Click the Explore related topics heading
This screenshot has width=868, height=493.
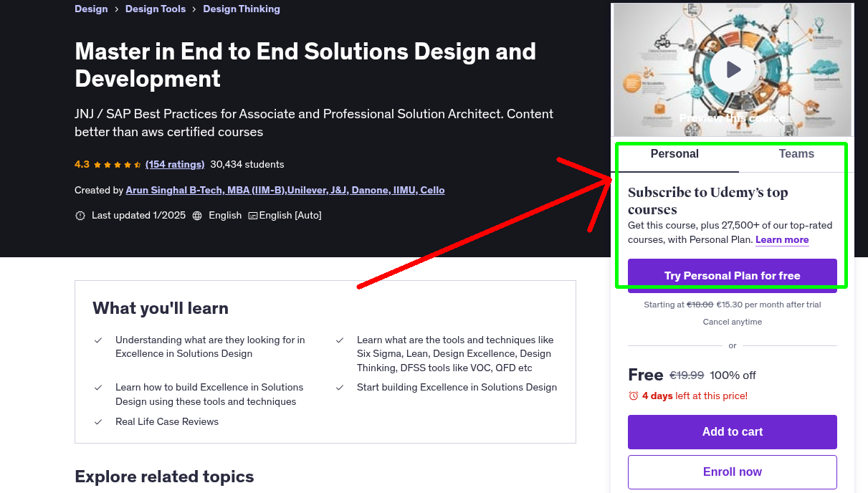(x=164, y=477)
